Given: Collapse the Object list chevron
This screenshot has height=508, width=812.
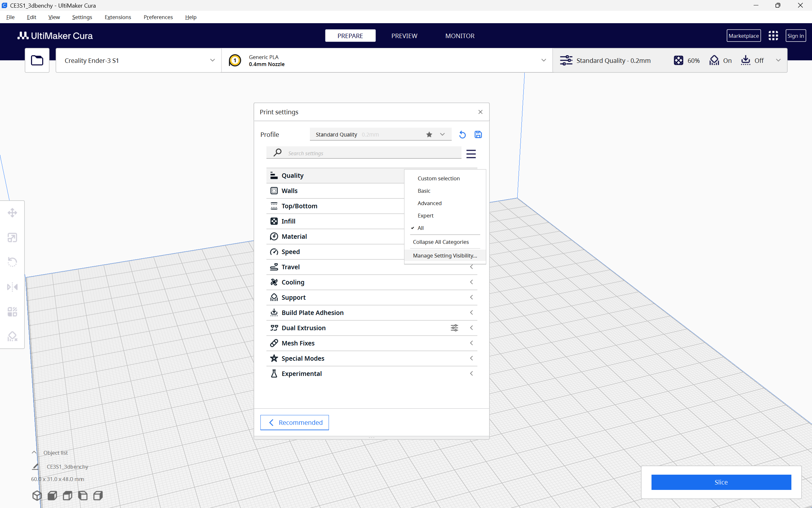Looking at the screenshot, I should click(34, 452).
